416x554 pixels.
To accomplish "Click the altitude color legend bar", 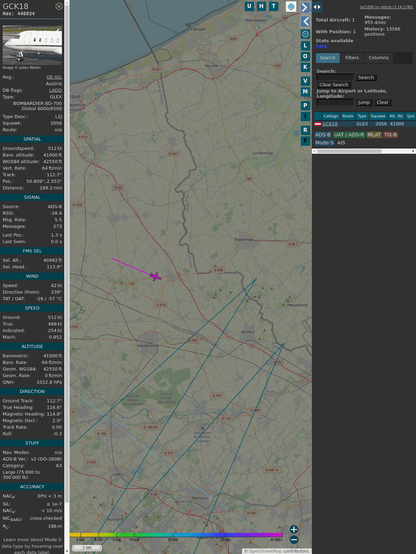I will pyautogui.click(x=176, y=535).
